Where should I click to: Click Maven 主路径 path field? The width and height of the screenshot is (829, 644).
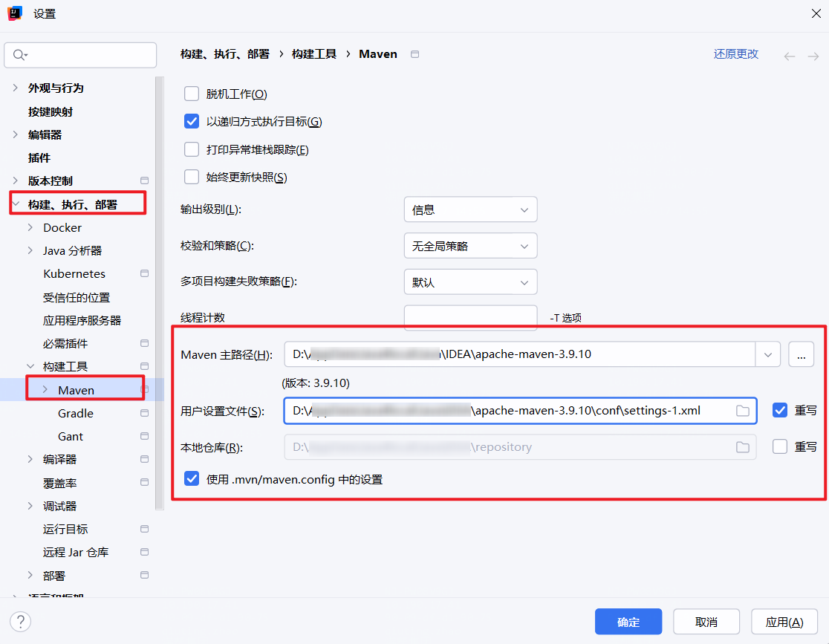520,354
